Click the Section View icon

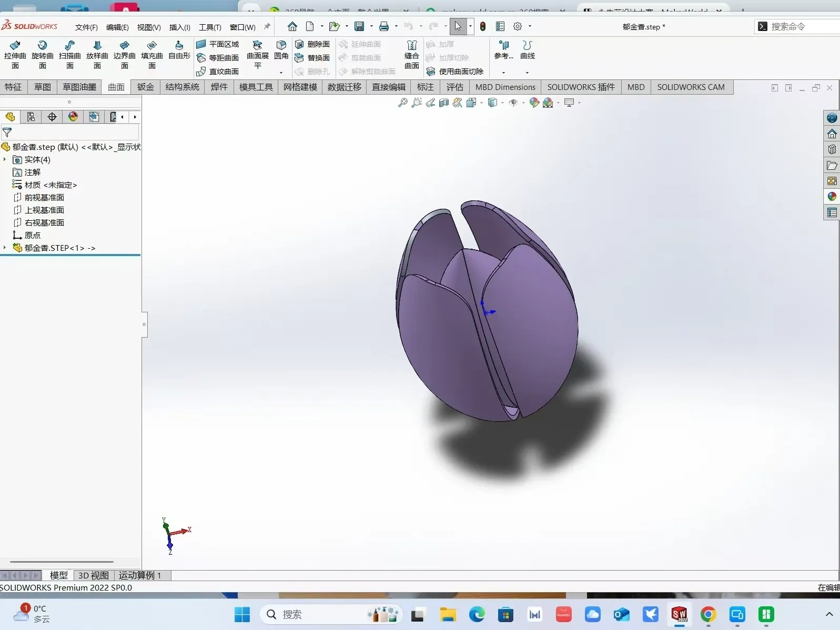pos(444,103)
